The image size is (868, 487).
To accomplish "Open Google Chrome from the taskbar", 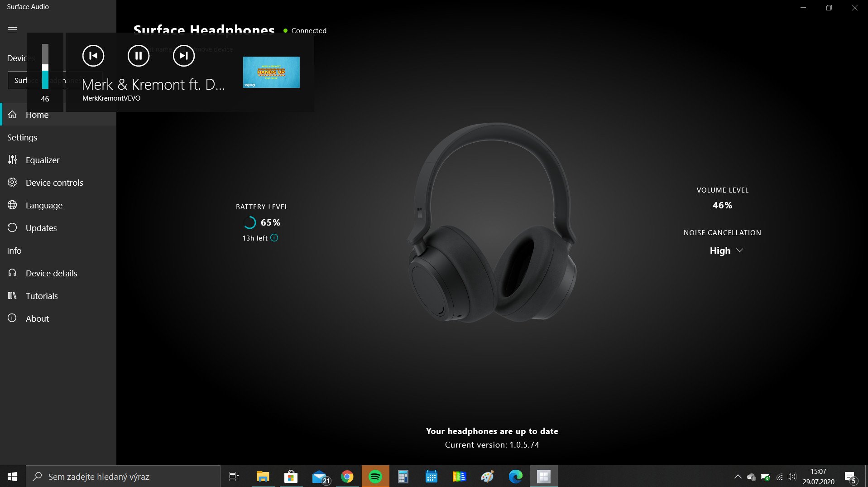I will click(x=347, y=477).
